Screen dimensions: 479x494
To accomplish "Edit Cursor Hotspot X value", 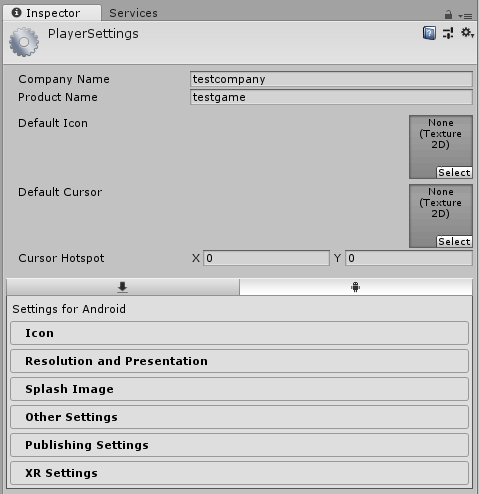I will (x=266, y=258).
